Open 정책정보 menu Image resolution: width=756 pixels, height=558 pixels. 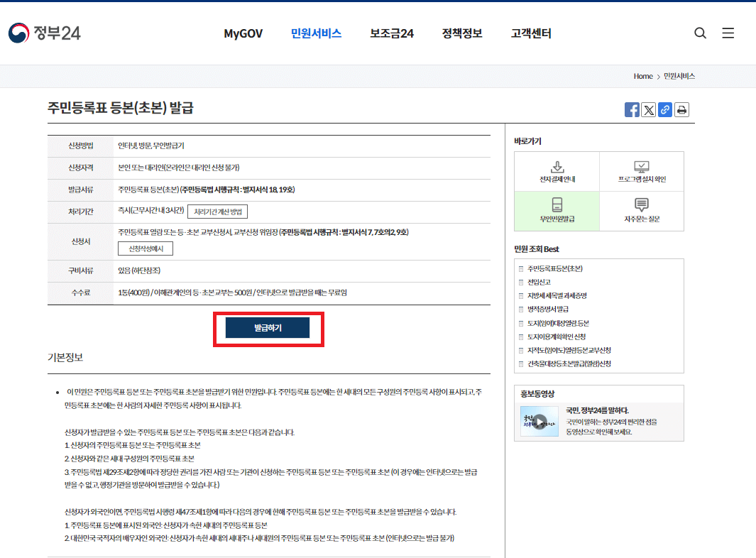click(462, 33)
